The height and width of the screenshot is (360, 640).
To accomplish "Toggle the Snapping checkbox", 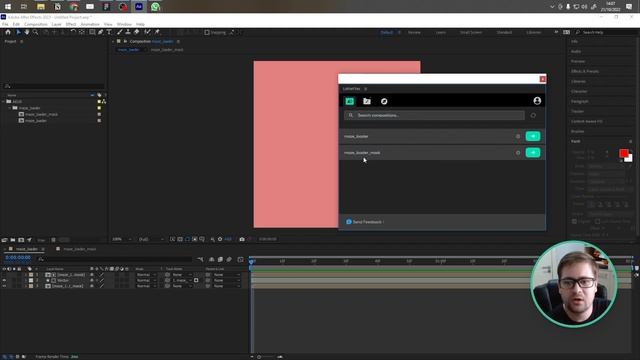I will (207, 33).
